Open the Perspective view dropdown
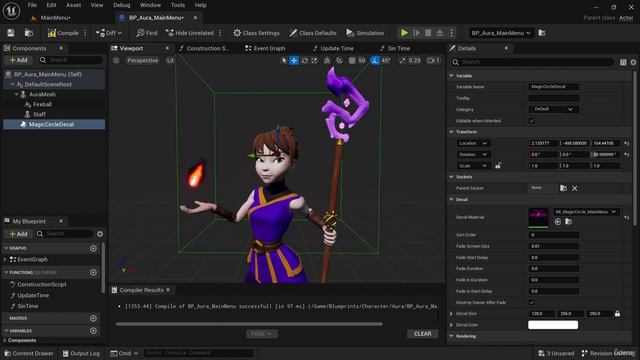 [x=142, y=60]
